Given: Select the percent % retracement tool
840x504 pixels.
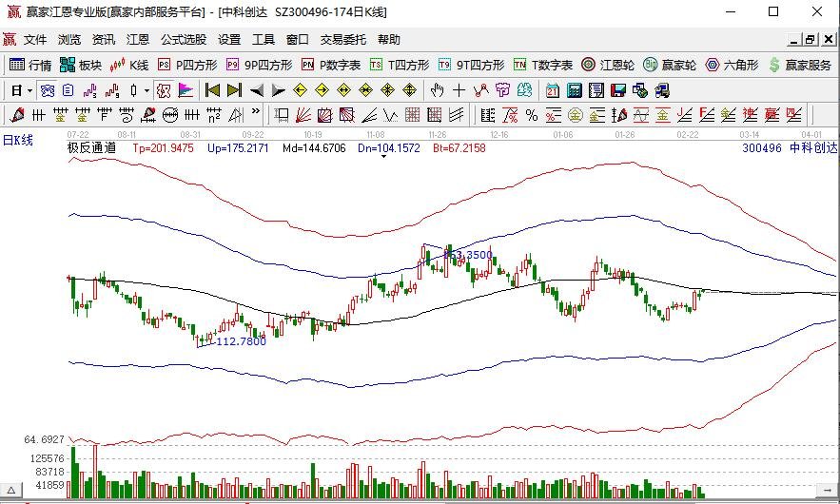Looking at the screenshot, I should [532, 115].
